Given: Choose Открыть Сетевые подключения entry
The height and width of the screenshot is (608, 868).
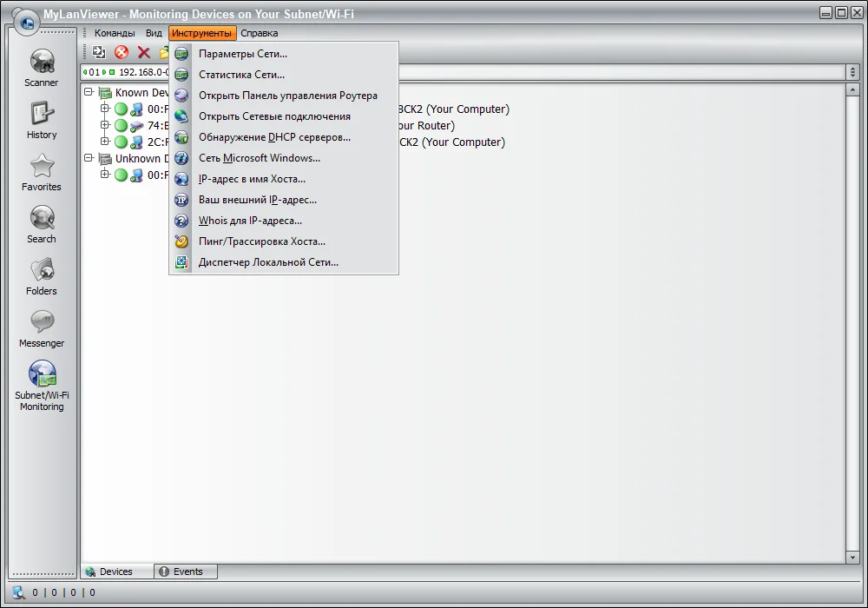Looking at the screenshot, I should [x=284, y=116].
